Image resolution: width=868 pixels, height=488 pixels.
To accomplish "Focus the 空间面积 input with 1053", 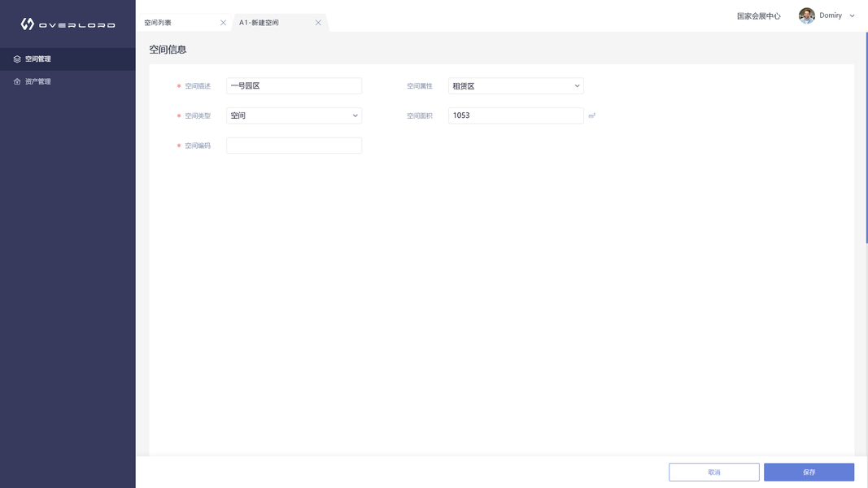I will (516, 115).
